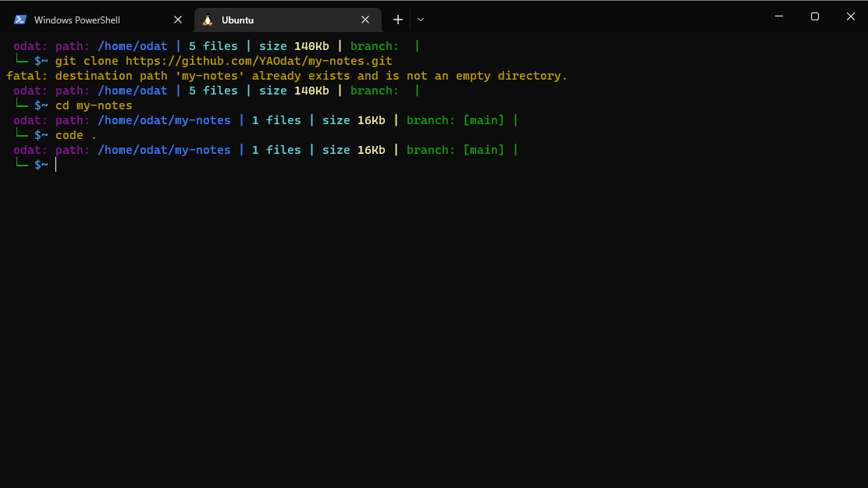The height and width of the screenshot is (488, 868).
Task: Click the GitHub URL in the git clone command
Action: point(258,61)
